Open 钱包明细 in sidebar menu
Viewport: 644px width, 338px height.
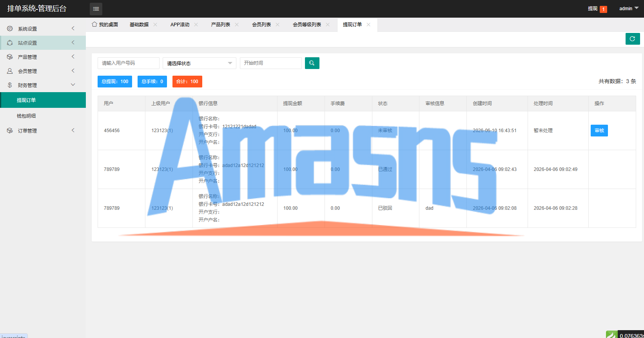click(x=43, y=116)
